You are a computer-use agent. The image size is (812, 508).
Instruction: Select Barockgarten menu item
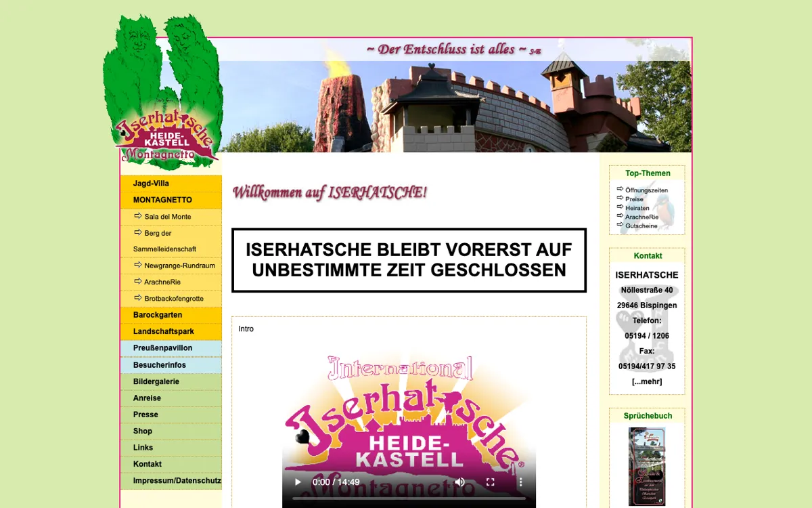(x=171, y=315)
